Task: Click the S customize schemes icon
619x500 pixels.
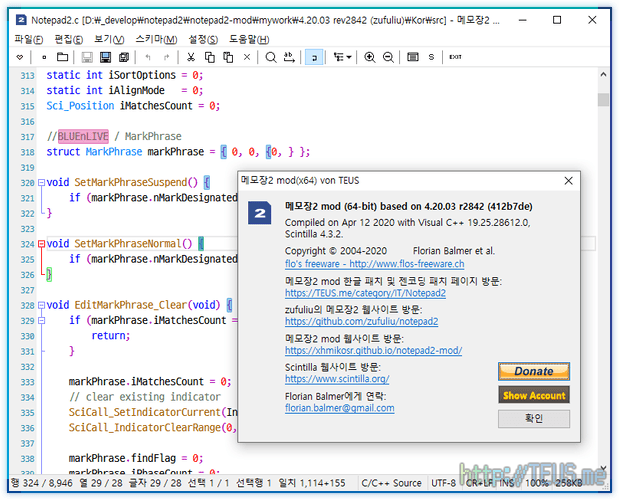Action: (431, 57)
